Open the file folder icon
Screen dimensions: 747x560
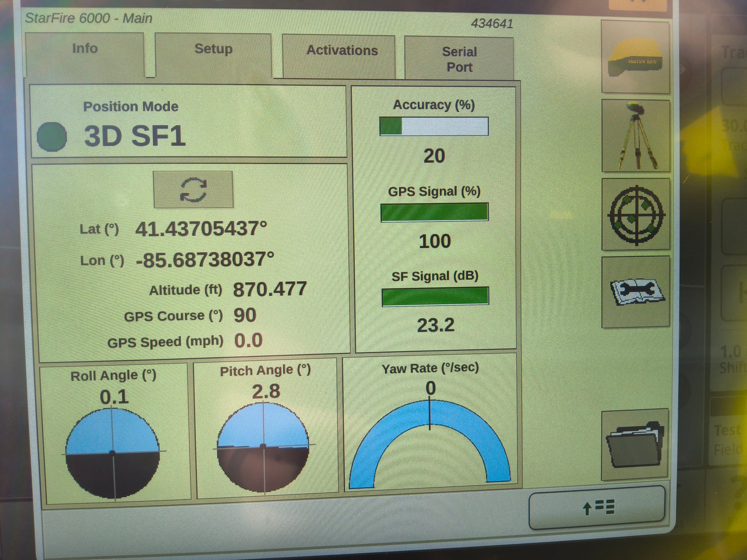pyautogui.click(x=635, y=445)
